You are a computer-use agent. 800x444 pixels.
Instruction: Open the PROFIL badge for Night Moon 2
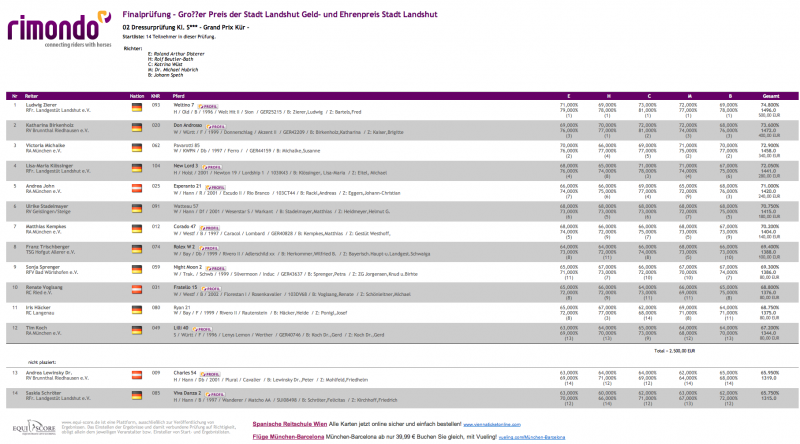216,268
